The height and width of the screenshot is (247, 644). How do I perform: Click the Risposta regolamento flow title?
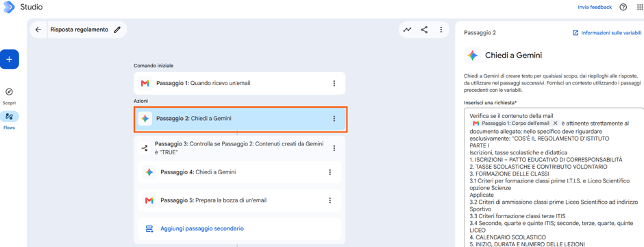[79, 30]
